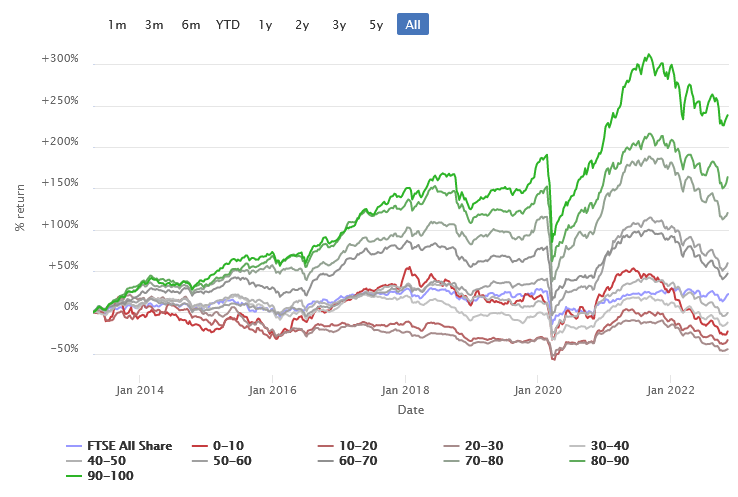Toggle the 0-10 legend series
This screenshot has height=497, width=738.
tap(218, 446)
